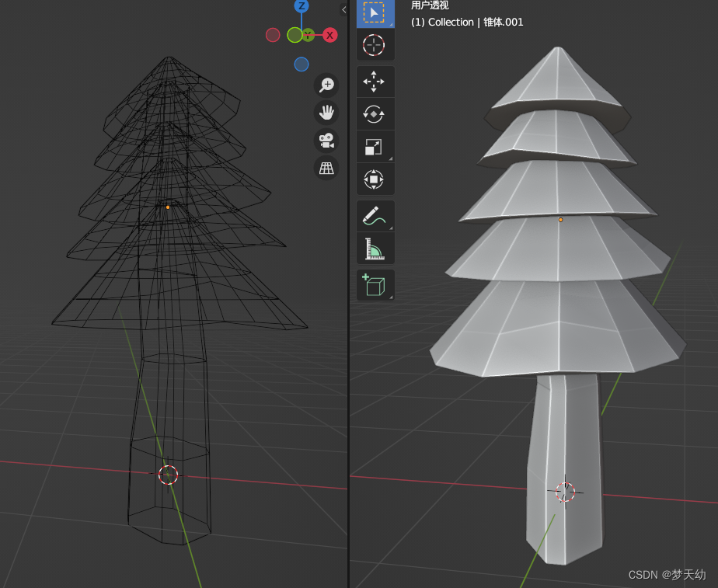Activate the Select Box tool
This screenshot has height=588, width=718.
(x=375, y=13)
